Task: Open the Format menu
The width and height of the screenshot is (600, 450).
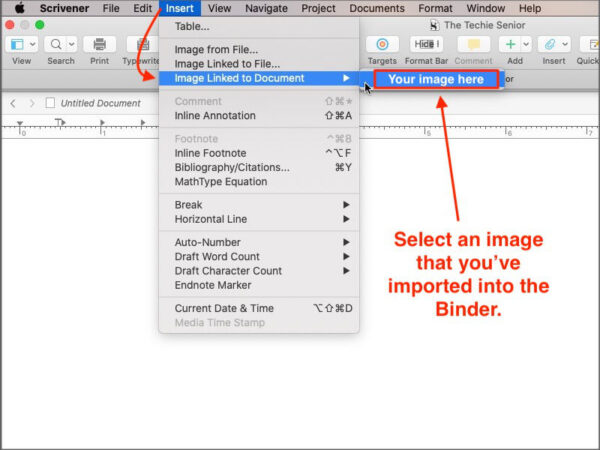Action: coord(435,8)
